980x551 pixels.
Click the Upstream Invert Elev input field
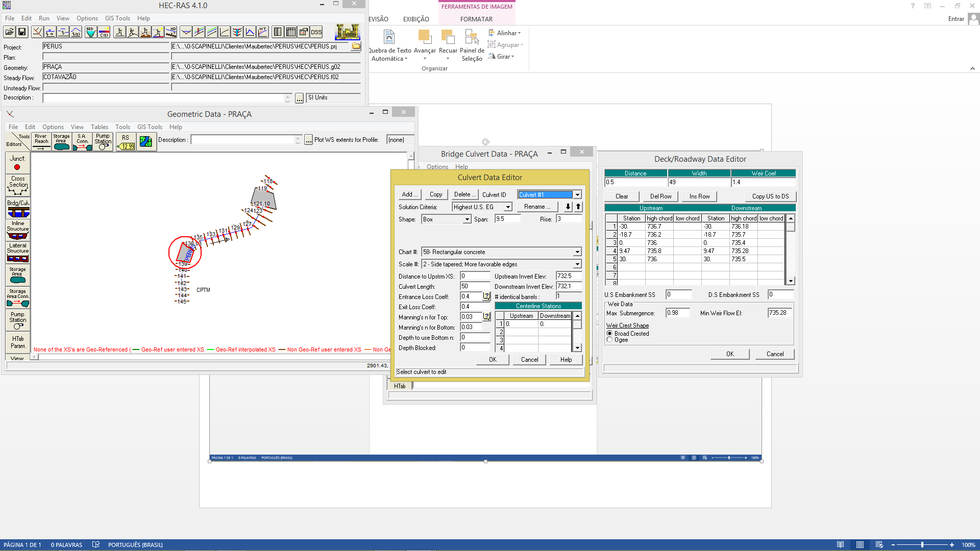tap(569, 276)
